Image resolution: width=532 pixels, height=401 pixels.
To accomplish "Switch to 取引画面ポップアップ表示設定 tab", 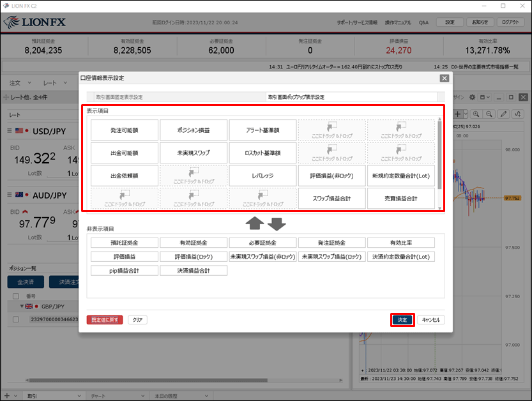I will [352, 97].
